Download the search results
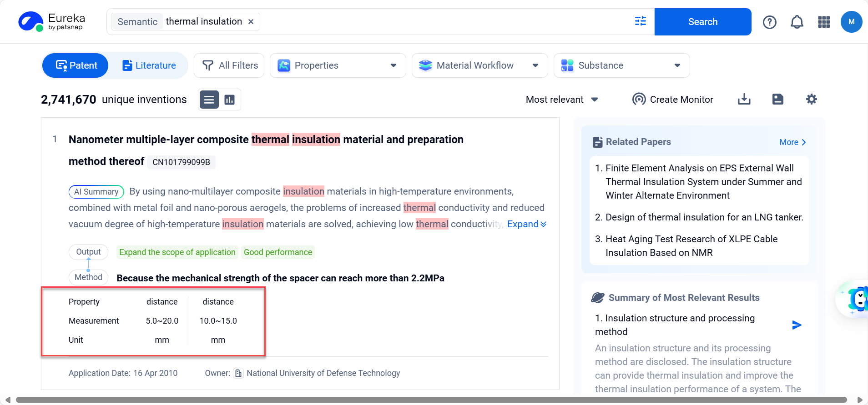Viewport: 868px width, 405px height. [x=744, y=99]
